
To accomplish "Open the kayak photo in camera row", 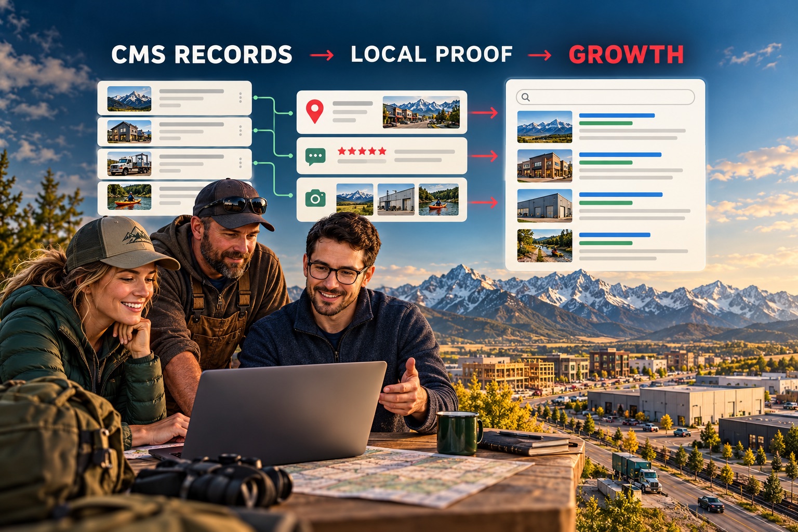I will coord(438,199).
